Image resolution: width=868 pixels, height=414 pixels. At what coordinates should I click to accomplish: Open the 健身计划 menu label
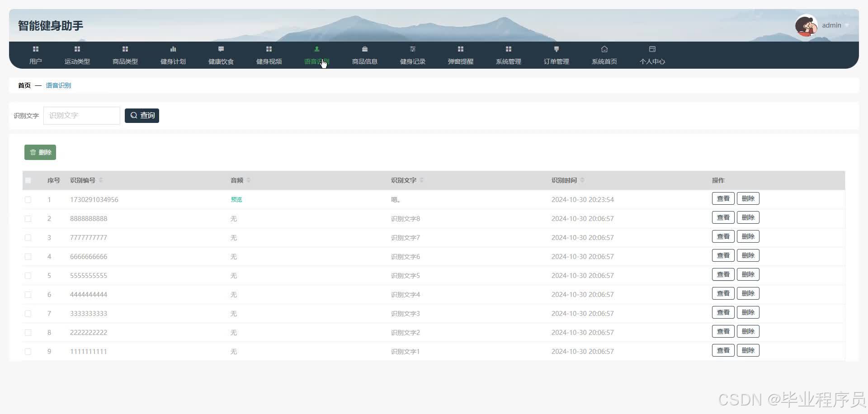[173, 61]
